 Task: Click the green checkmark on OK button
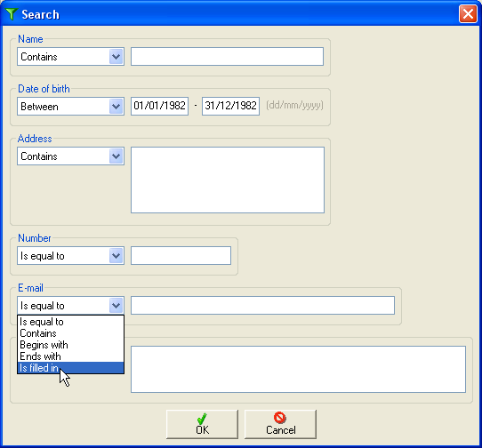[202, 419]
